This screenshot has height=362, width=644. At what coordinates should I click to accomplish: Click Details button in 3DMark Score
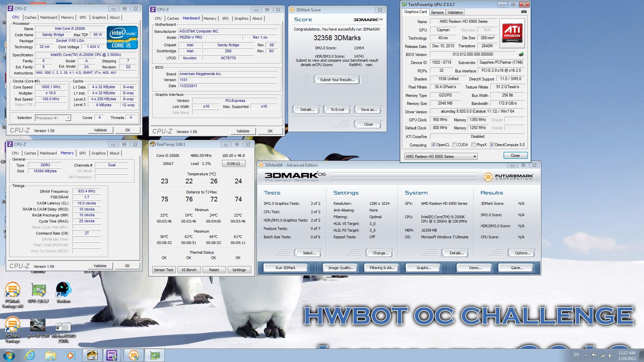tap(307, 110)
